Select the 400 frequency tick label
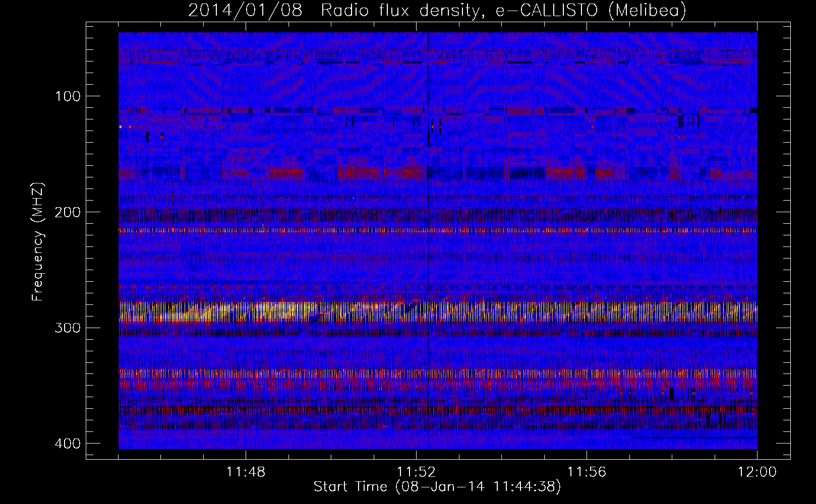 (x=67, y=444)
